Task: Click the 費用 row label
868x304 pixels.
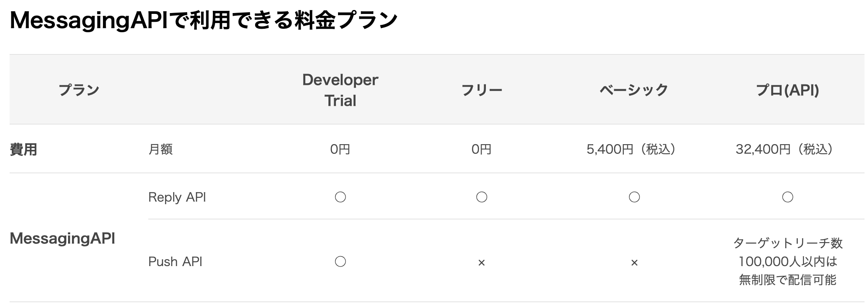Action: coord(24,149)
